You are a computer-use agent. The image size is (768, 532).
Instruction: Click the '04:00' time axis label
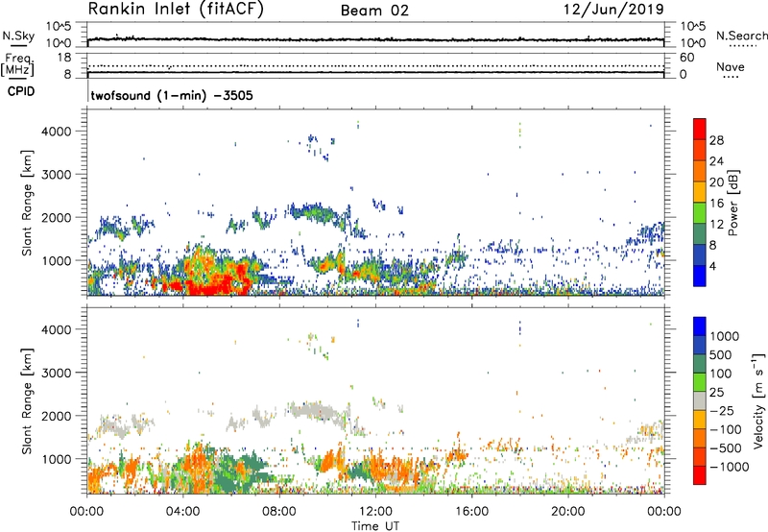click(183, 512)
